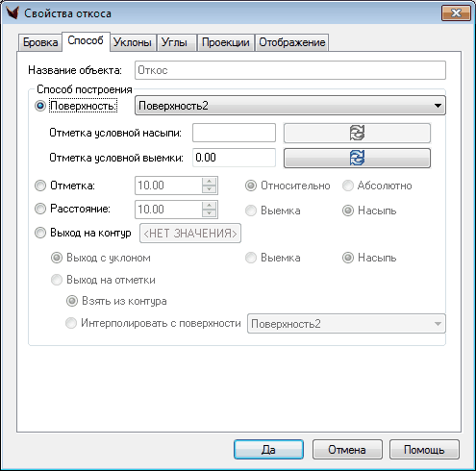This screenshot has height=471, width=476.
Task: Open the Проекции tab
Action: click(226, 42)
